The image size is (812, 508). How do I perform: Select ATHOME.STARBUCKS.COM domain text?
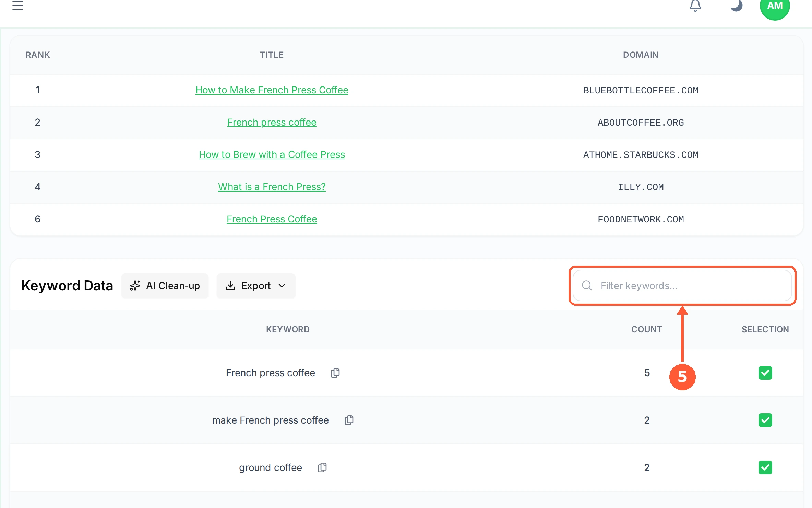(641, 155)
